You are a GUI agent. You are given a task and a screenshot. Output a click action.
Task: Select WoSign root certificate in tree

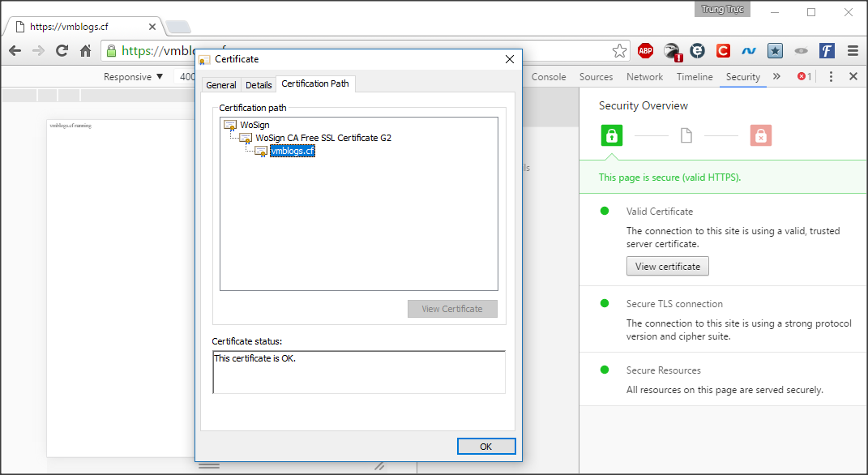(x=254, y=125)
